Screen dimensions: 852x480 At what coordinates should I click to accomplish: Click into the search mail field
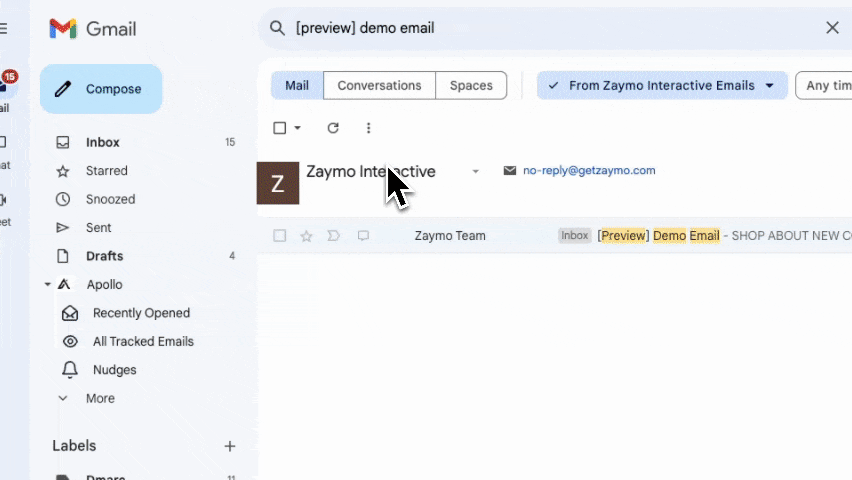pyautogui.click(x=550, y=28)
